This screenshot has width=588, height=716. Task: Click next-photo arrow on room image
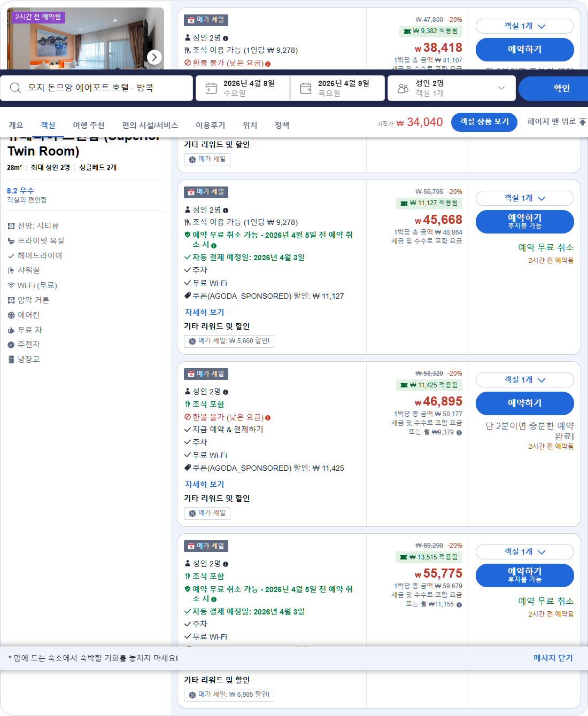pos(154,57)
